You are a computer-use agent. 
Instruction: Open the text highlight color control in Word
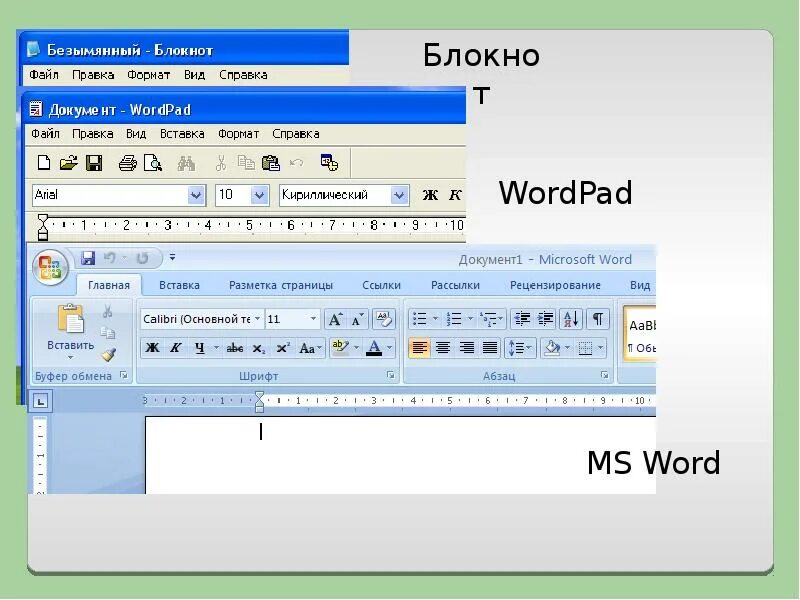click(345, 348)
